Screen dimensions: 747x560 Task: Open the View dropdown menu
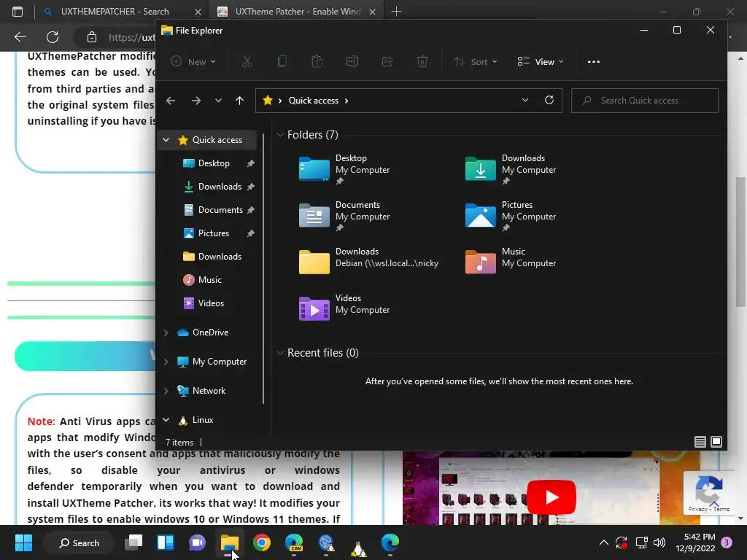(541, 61)
